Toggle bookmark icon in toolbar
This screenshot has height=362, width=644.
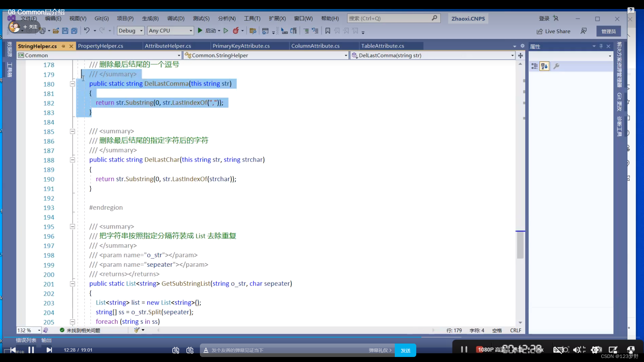click(x=328, y=31)
